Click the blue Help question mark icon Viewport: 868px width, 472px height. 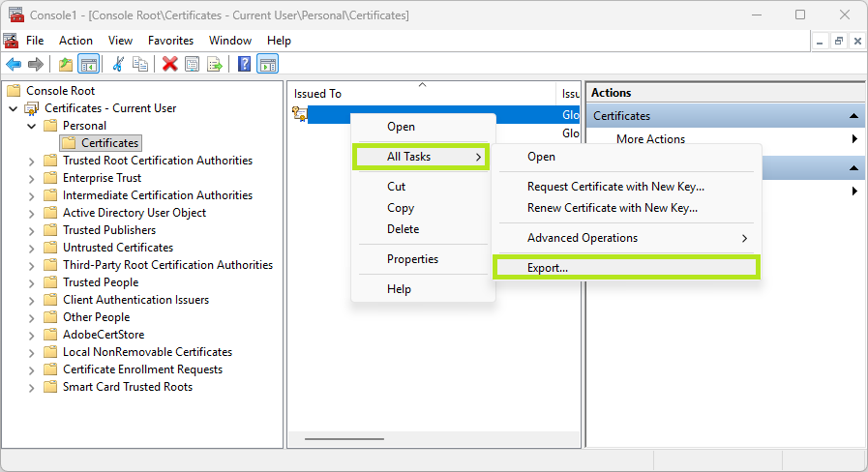[x=245, y=64]
